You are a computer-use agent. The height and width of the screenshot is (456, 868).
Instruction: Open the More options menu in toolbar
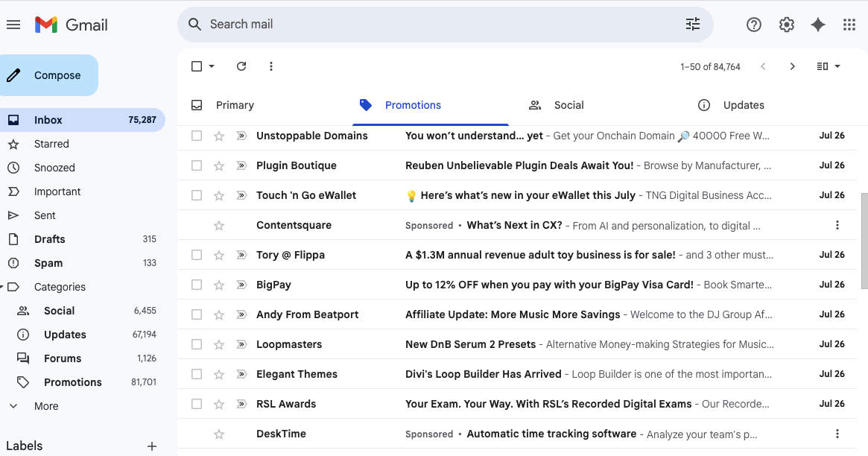tap(270, 66)
